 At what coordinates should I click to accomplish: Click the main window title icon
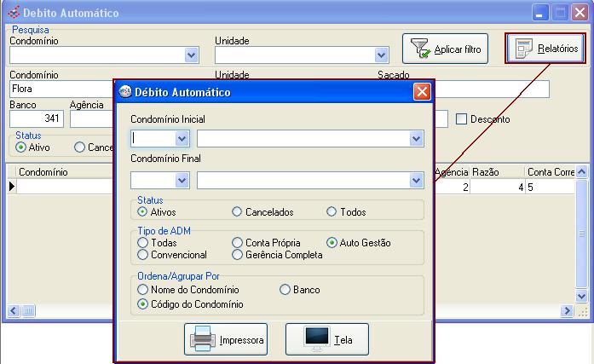(11, 12)
